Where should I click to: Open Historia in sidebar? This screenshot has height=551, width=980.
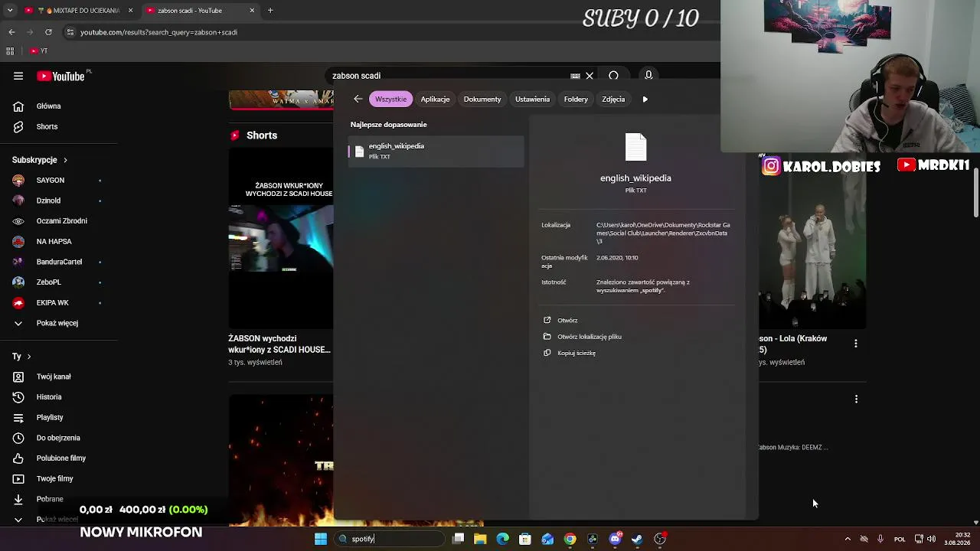coord(49,397)
